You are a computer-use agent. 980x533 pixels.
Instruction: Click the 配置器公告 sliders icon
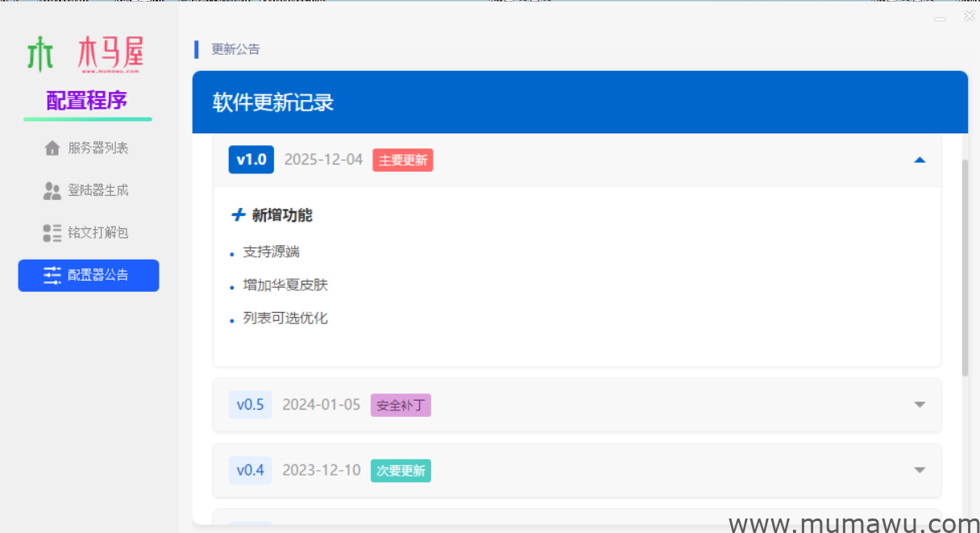pos(52,275)
